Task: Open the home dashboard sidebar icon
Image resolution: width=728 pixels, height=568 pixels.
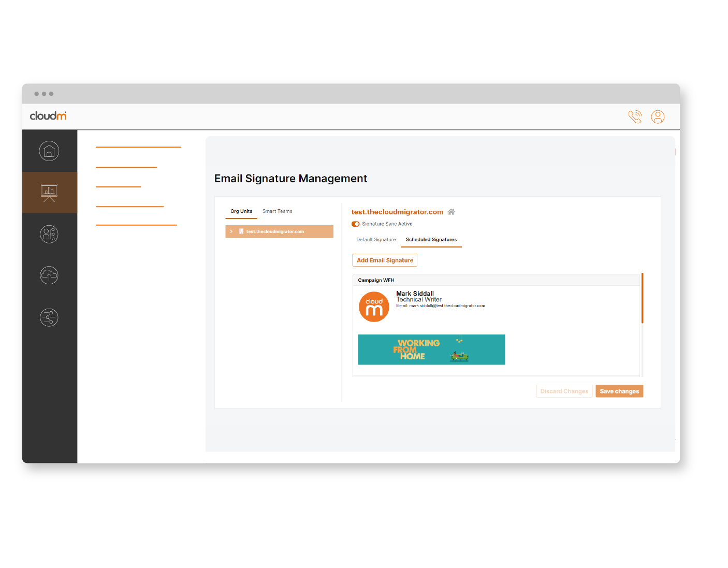Action: tap(49, 151)
